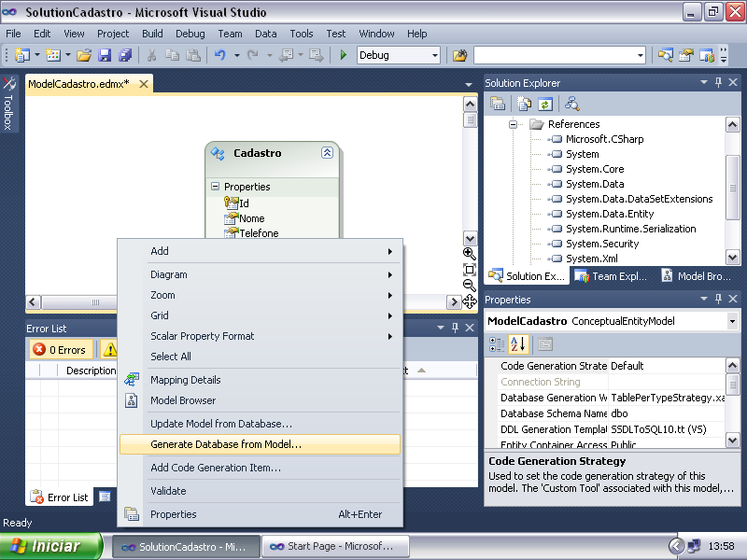Click the pan diagram cross-arrows icon

click(470, 301)
